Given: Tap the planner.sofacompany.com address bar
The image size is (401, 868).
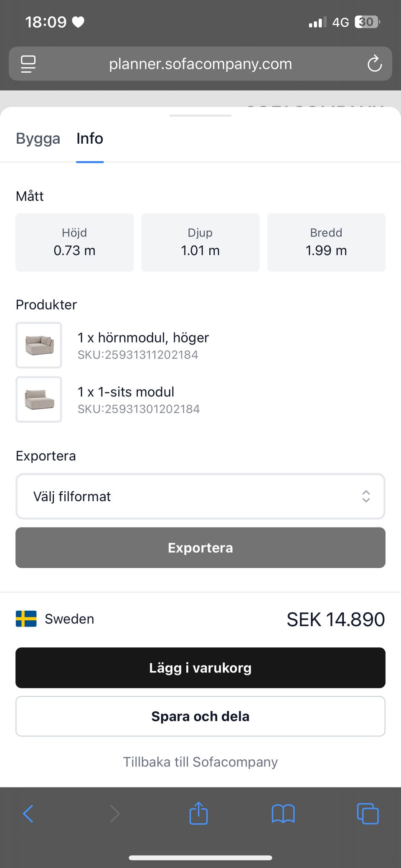Looking at the screenshot, I should 200,64.
